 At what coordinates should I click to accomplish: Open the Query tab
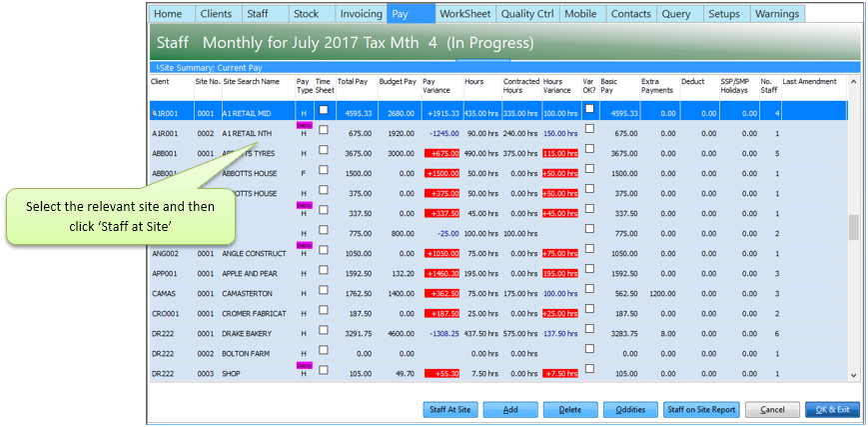click(x=680, y=14)
